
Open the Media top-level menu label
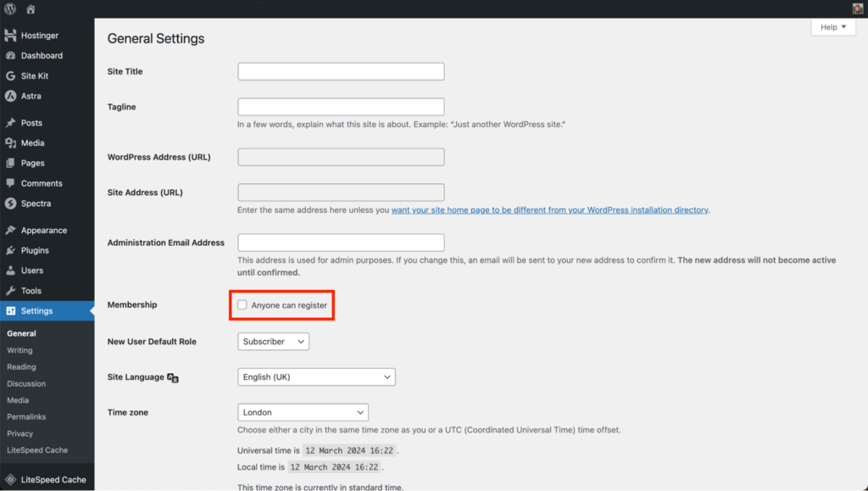(x=33, y=142)
